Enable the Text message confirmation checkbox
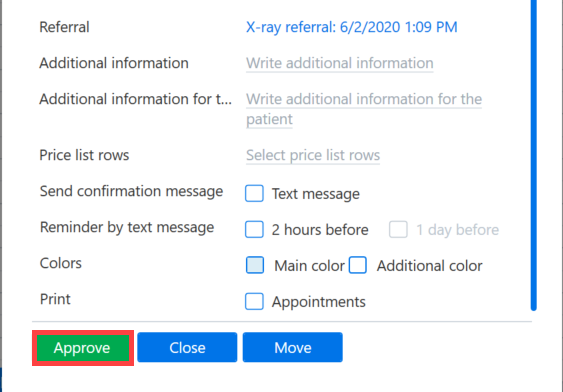Screen dimensions: 563x392 coord(254,193)
